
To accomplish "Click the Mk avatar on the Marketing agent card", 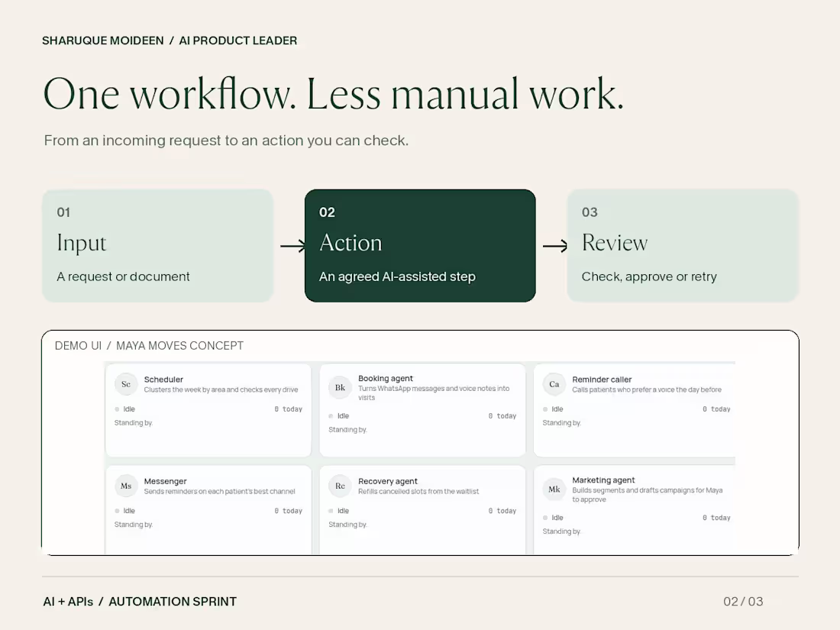I will pyautogui.click(x=554, y=489).
